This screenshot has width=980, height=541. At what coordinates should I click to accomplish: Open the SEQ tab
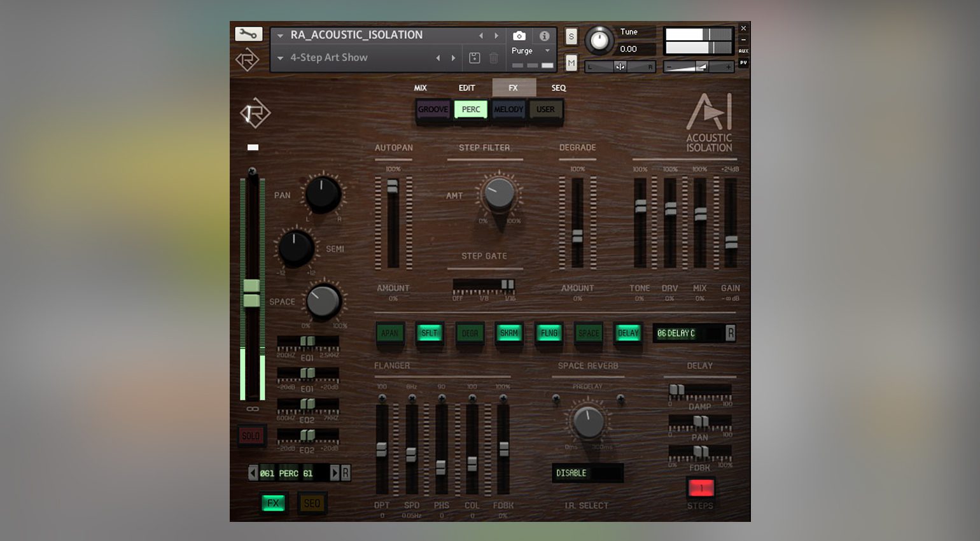click(558, 88)
